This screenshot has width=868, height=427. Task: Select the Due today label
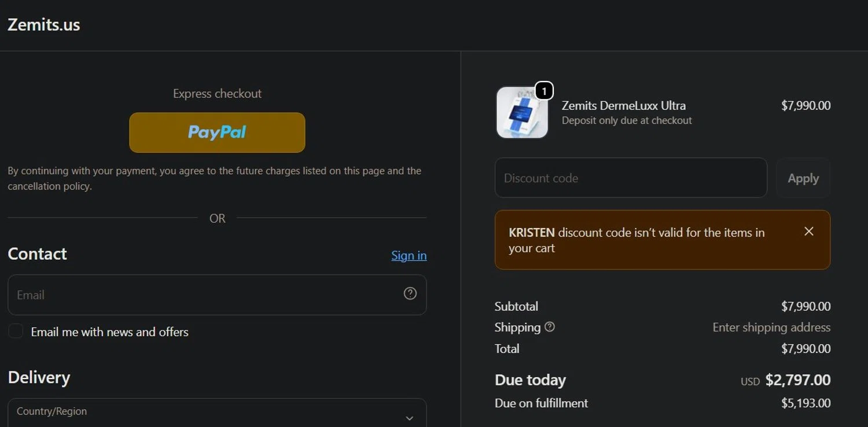click(530, 380)
